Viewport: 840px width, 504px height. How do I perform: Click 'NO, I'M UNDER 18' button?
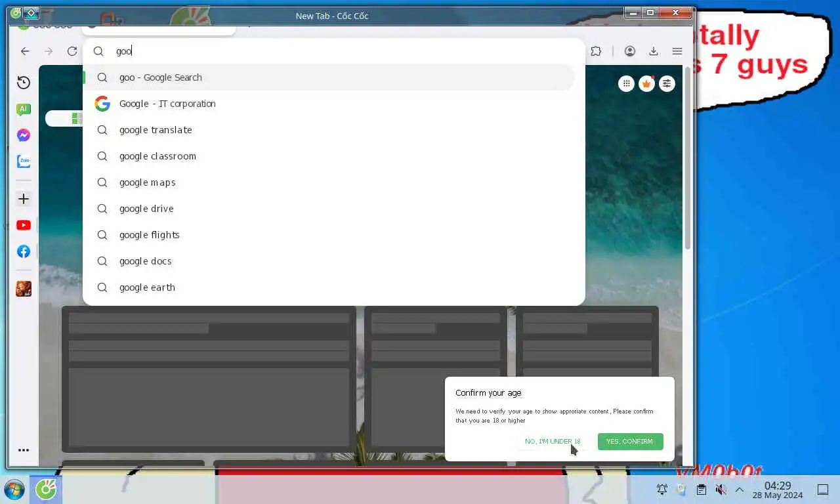coord(553,442)
